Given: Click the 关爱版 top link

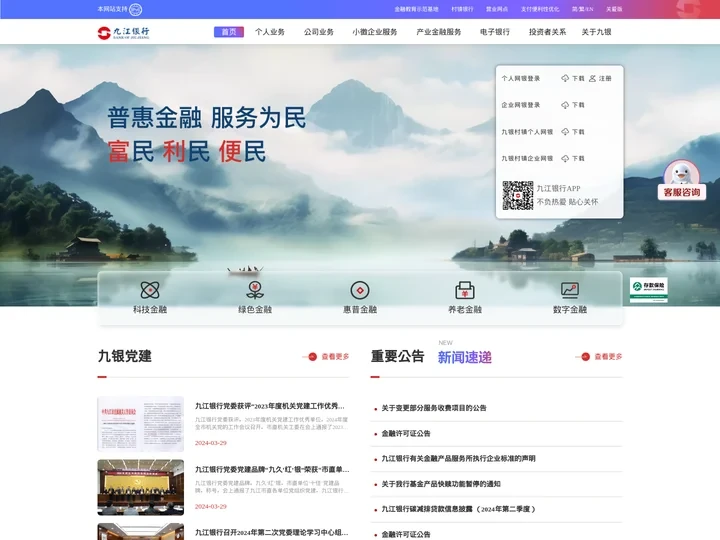Looking at the screenshot, I should pos(614,9).
